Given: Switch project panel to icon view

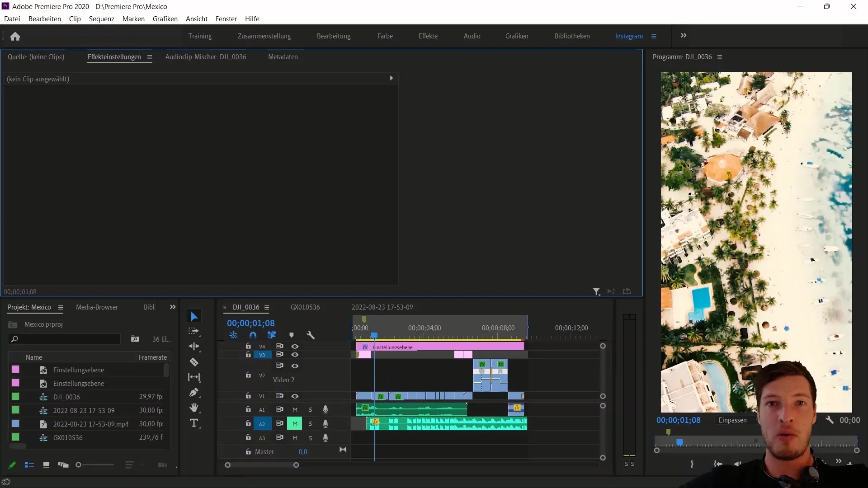Looking at the screenshot, I should [x=46, y=465].
